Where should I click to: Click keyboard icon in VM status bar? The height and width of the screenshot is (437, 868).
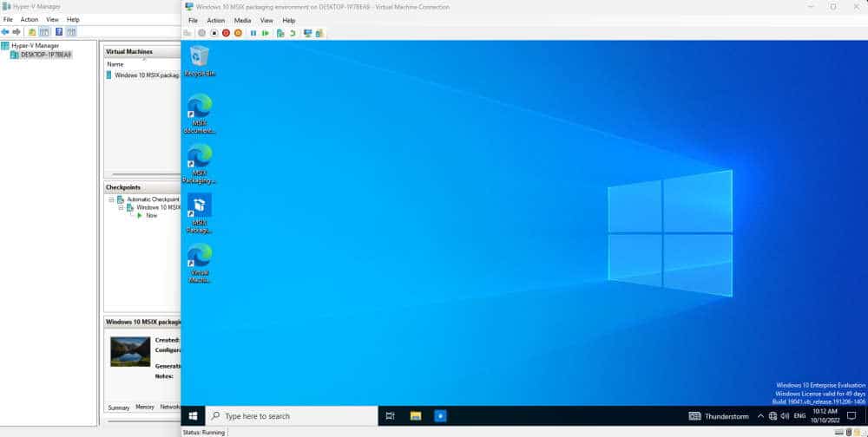pos(839,432)
